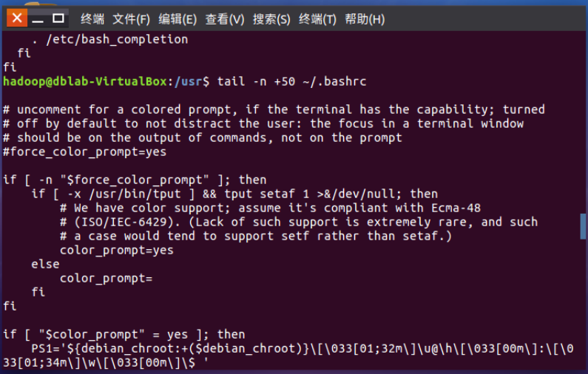Open the 搜索(S) menu

(x=271, y=18)
